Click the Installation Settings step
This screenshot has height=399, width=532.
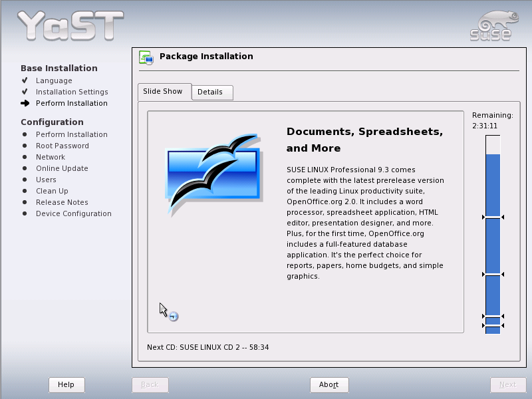(72, 92)
